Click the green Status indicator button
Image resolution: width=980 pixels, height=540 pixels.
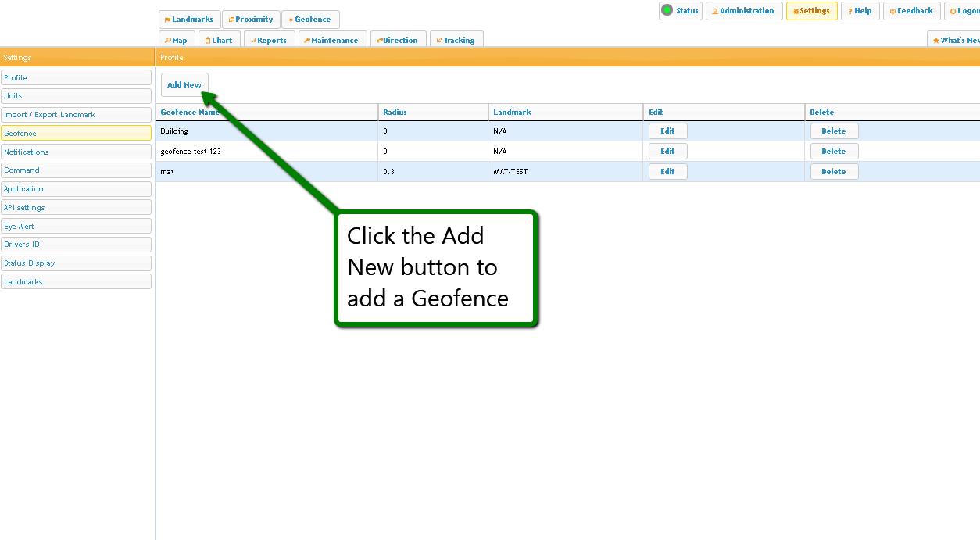pos(680,11)
